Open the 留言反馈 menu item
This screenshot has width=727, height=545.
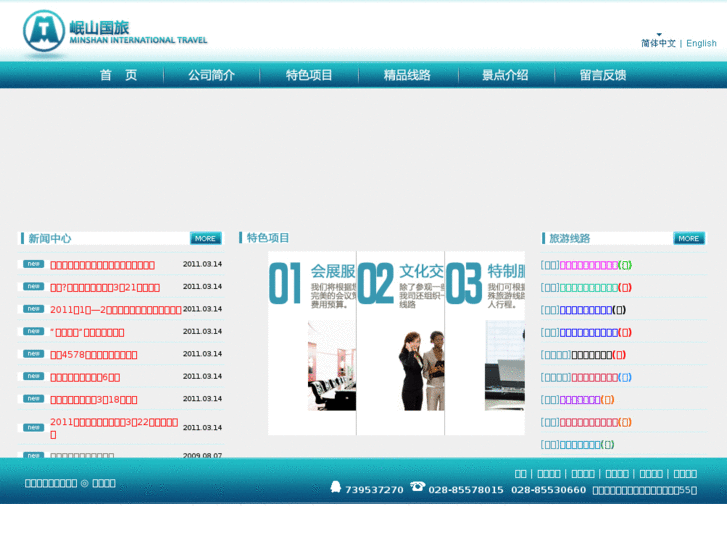coord(603,75)
